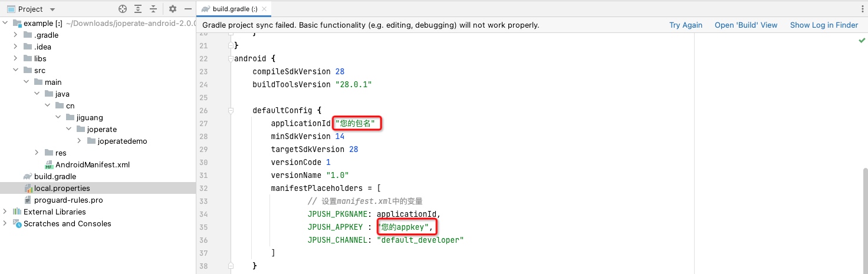The width and height of the screenshot is (868, 274).
Task: Click the Try Again link
Action: click(x=685, y=25)
